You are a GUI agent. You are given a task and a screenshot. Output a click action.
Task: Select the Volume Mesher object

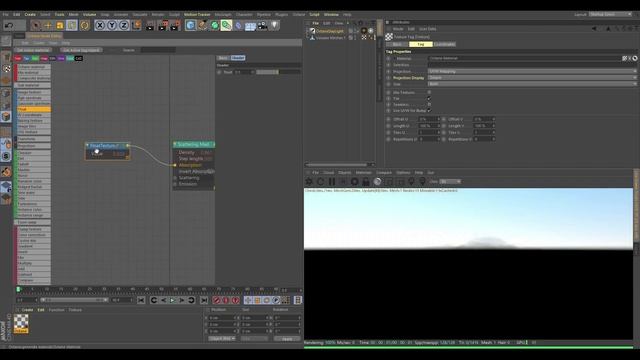330,38
